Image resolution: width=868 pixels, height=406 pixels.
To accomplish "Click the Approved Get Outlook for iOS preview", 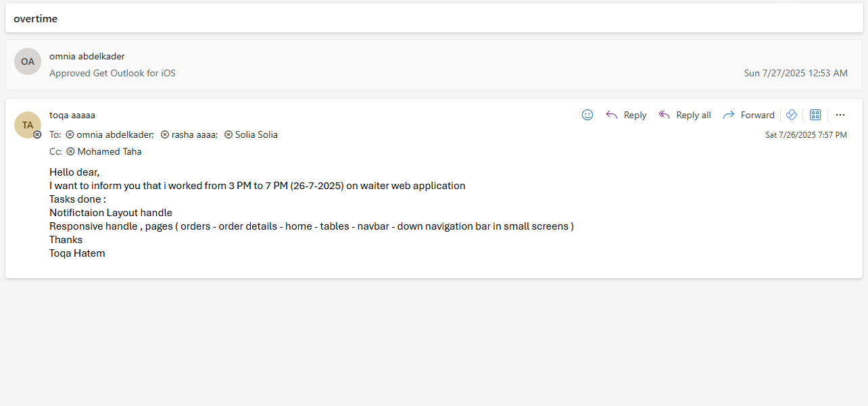I will pyautogui.click(x=112, y=73).
